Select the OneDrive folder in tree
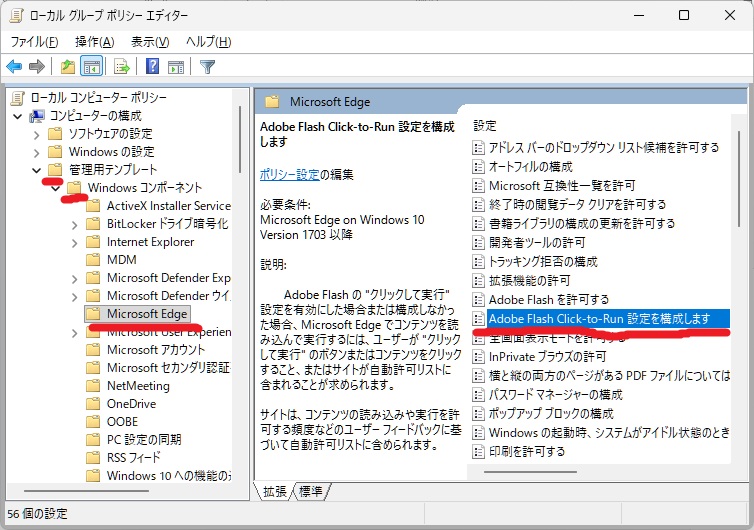The width and height of the screenshot is (754, 530). tap(131, 404)
